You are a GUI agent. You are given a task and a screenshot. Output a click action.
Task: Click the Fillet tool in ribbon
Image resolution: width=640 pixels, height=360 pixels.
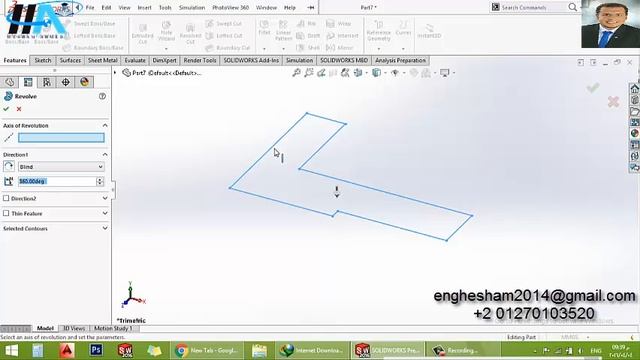tap(264, 27)
